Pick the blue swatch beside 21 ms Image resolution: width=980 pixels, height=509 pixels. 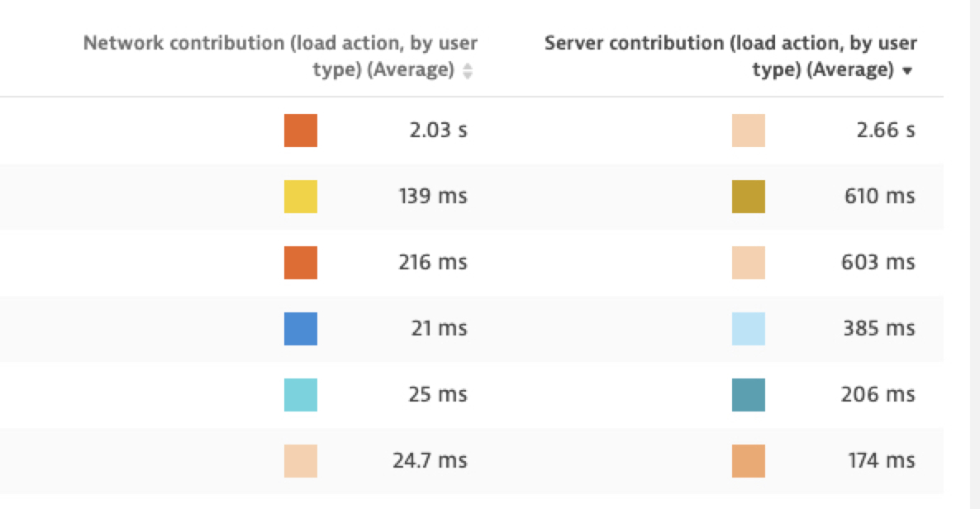pos(301,329)
